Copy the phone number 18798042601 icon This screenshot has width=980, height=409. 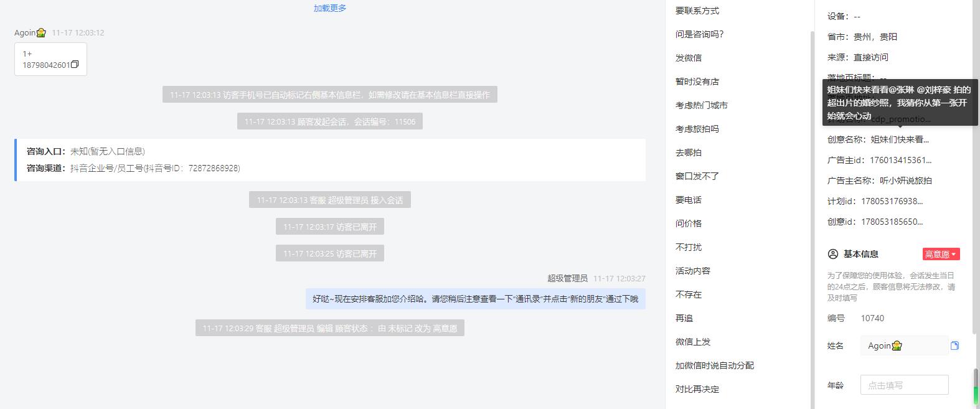(75, 65)
